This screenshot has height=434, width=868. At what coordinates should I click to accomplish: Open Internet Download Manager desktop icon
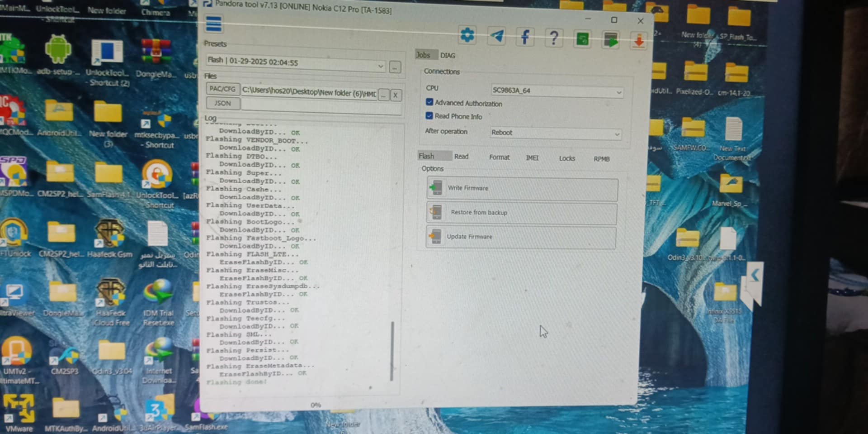159,361
